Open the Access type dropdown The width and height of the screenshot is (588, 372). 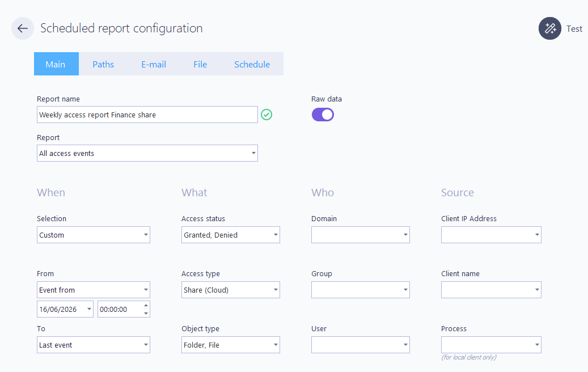click(231, 290)
